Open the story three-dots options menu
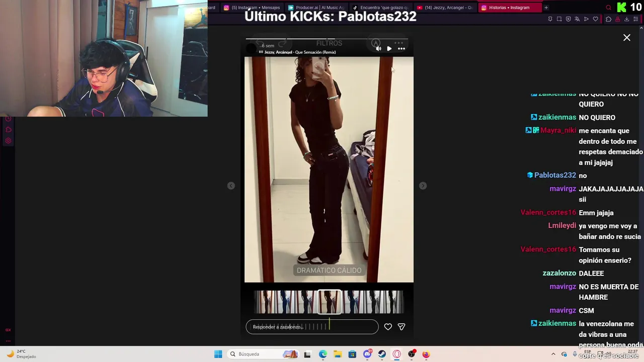This screenshot has width=644, height=362. click(x=401, y=49)
